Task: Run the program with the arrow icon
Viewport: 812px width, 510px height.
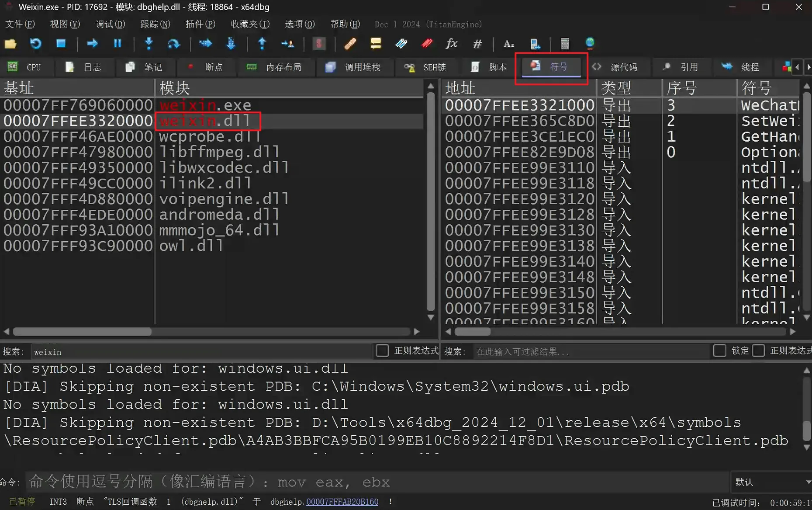Action: point(92,43)
